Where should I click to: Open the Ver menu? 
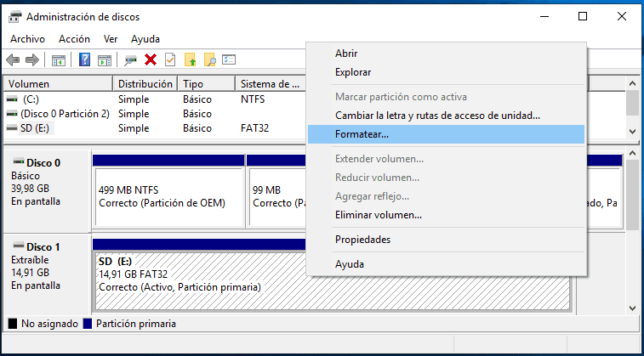111,39
